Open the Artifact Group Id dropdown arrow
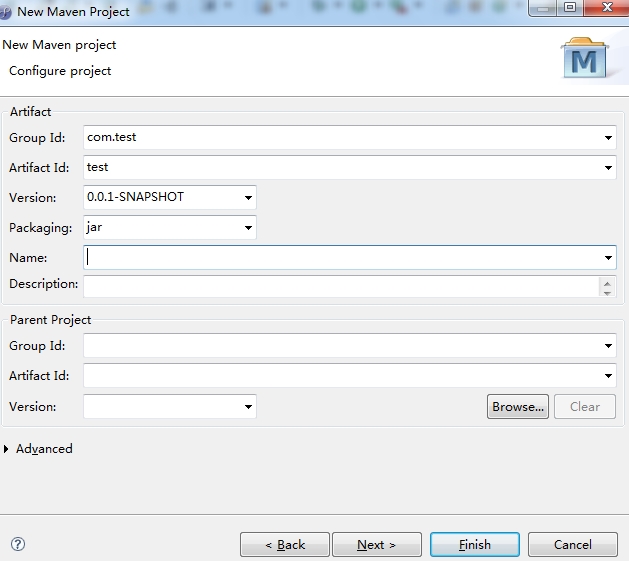 (x=608, y=138)
